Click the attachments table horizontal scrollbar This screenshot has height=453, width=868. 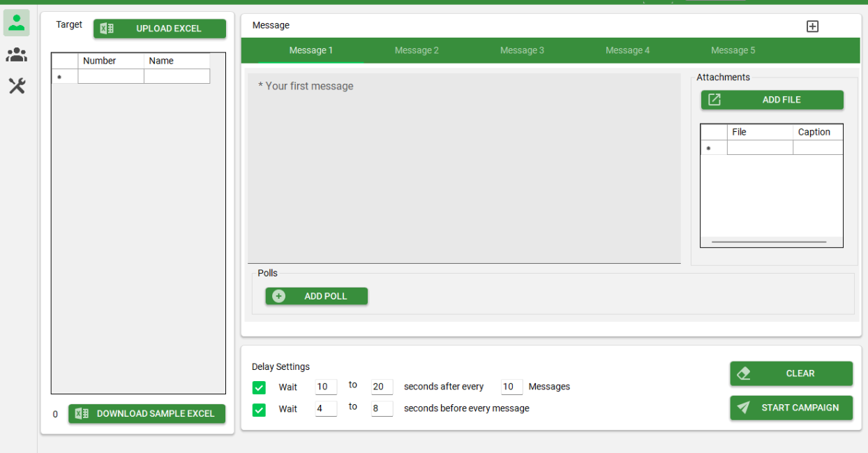coord(770,241)
